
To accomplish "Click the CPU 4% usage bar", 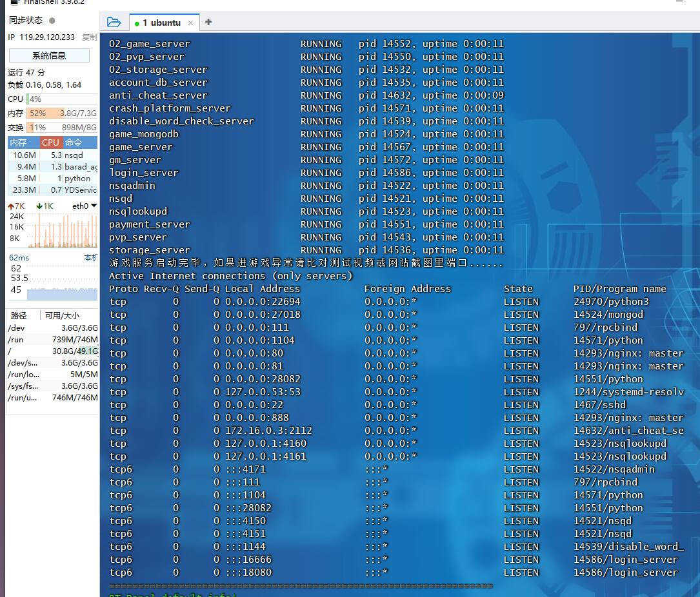I will pos(62,99).
